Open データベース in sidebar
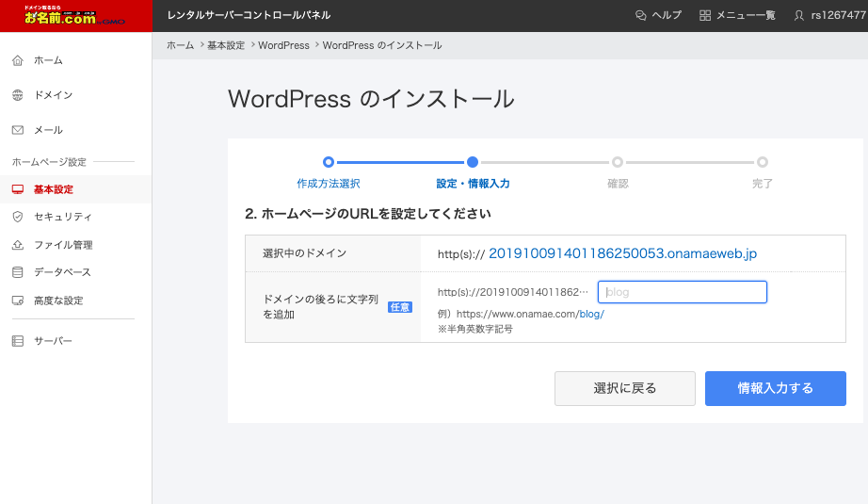This screenshot has height=504, width=868. click(x=62, y=272)
